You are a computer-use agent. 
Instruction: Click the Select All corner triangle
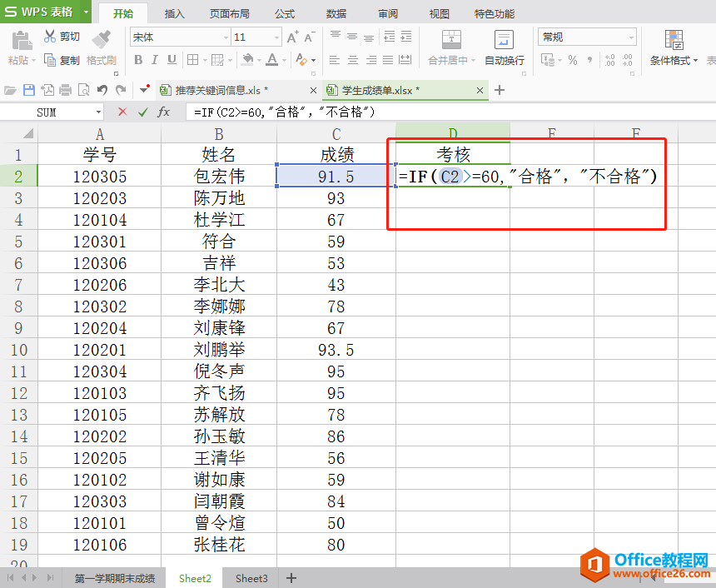click(28, 134)
